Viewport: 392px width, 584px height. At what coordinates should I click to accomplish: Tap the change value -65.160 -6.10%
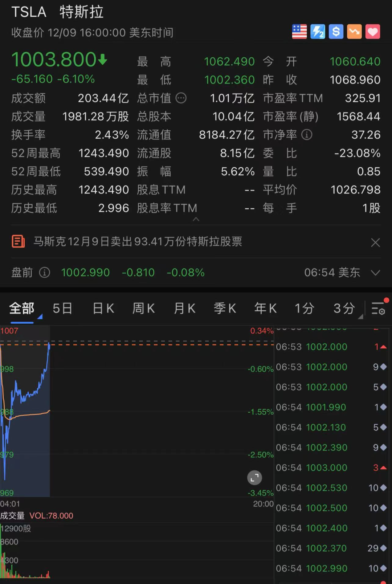coord(53,79)
